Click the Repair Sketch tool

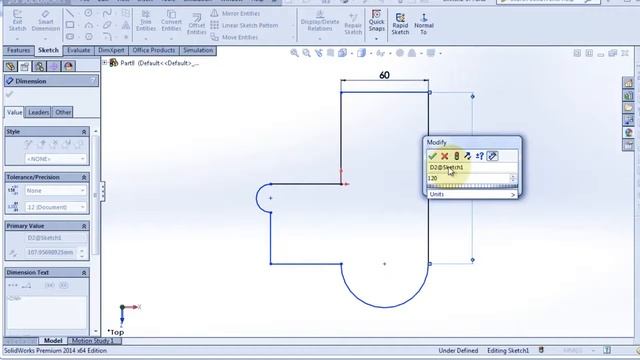tap(353, 24)
